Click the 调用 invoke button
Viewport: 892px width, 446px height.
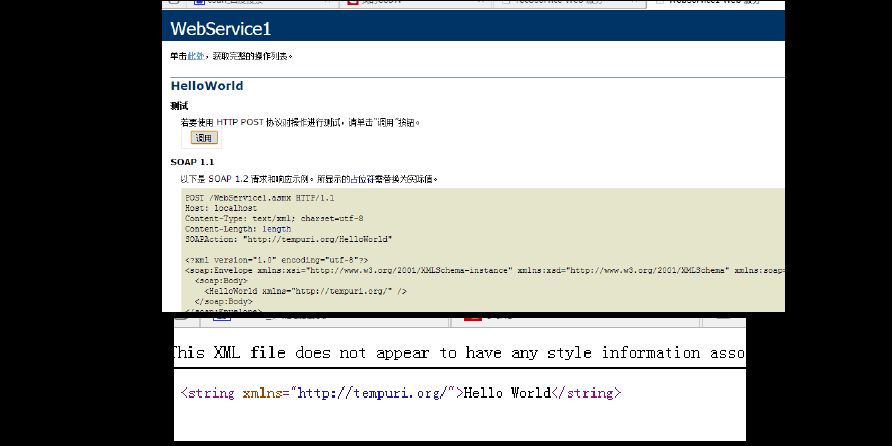point(204,138)
